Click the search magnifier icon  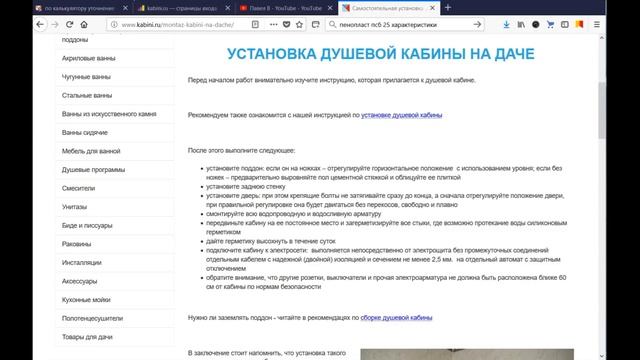333,24
